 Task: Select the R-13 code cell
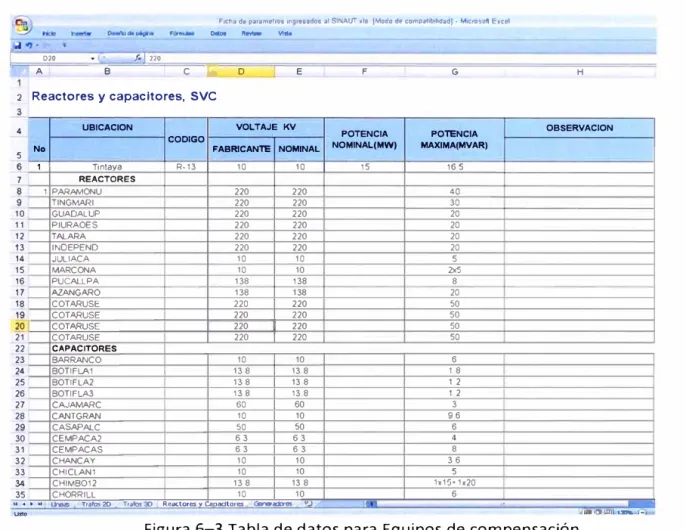[186, 167]
